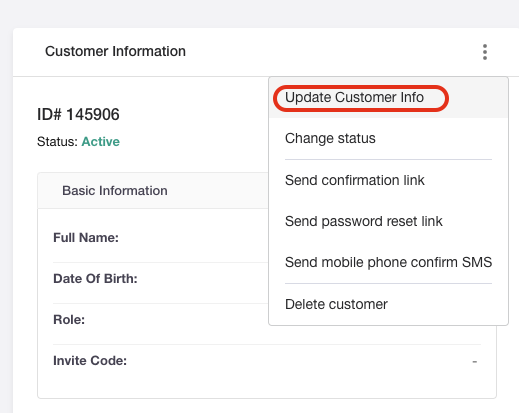This screenshot has width=519, height=413.
Task: Click blank space below Invite Code row
Action: pyautogui.click(x=267, y=387)
